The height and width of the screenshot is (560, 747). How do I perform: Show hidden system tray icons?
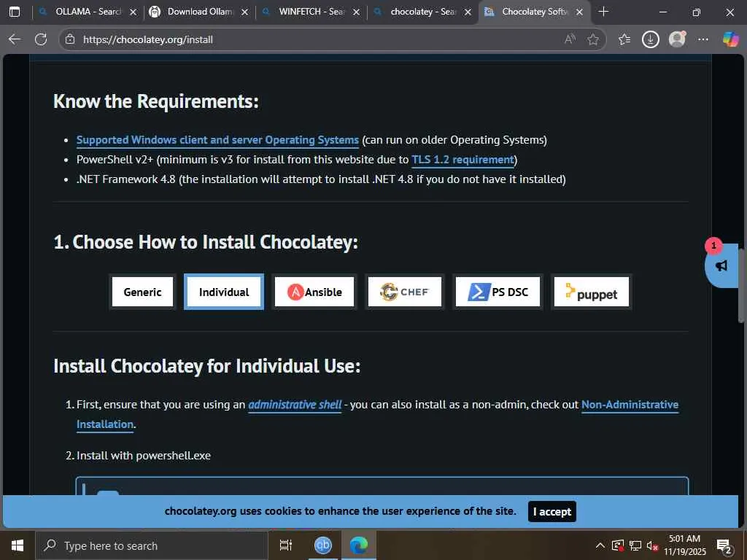[x=600, y=545]
